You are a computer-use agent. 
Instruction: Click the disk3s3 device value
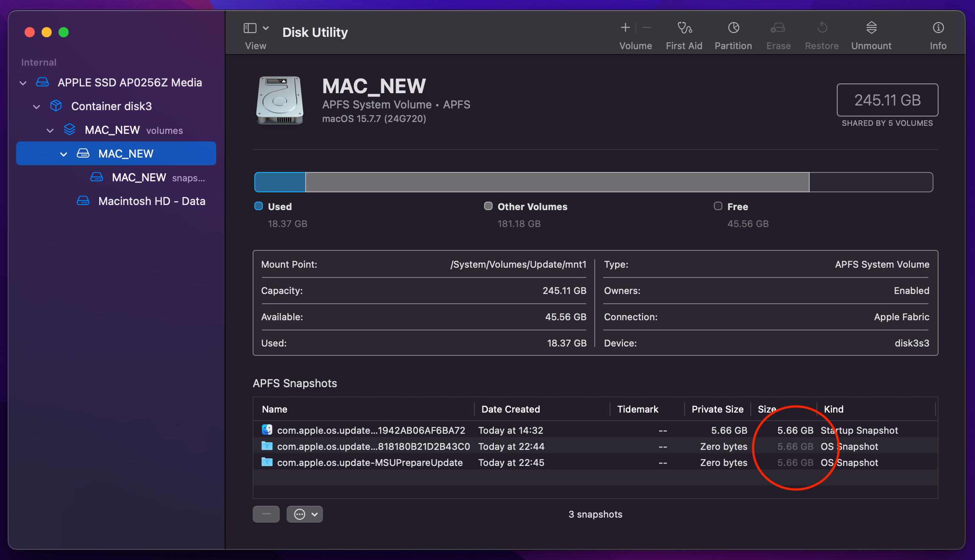(912, 343)
